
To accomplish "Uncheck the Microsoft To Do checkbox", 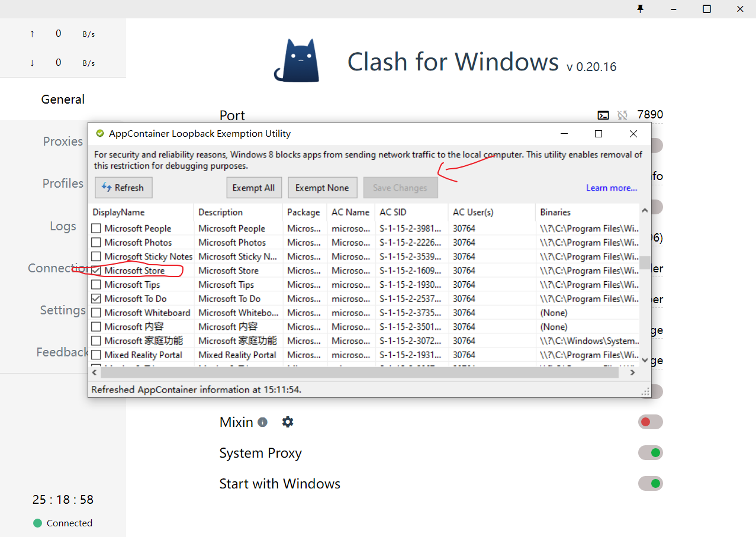I will point(96,299).
